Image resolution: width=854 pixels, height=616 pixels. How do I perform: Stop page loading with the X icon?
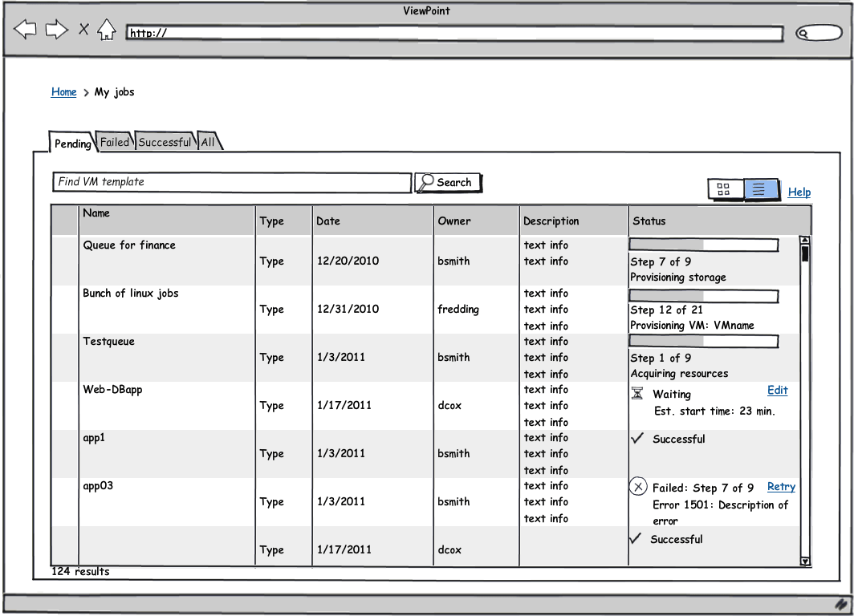[83, 29]
